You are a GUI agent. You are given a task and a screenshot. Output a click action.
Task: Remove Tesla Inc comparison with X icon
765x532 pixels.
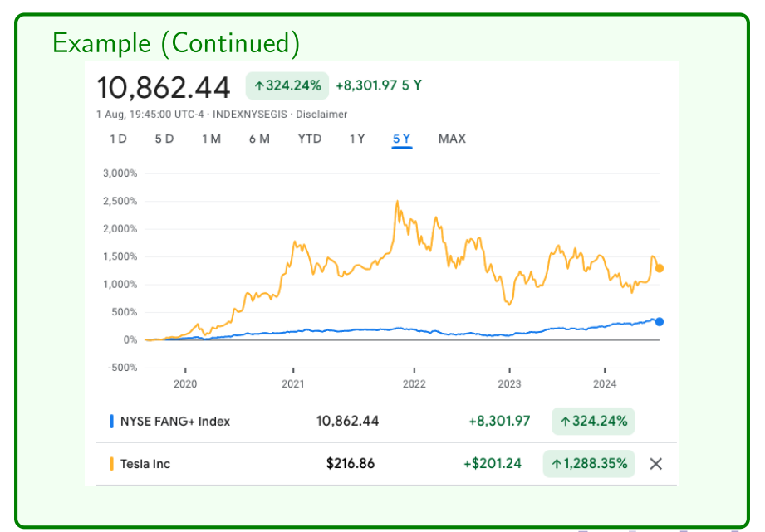[x=655, y=464]
